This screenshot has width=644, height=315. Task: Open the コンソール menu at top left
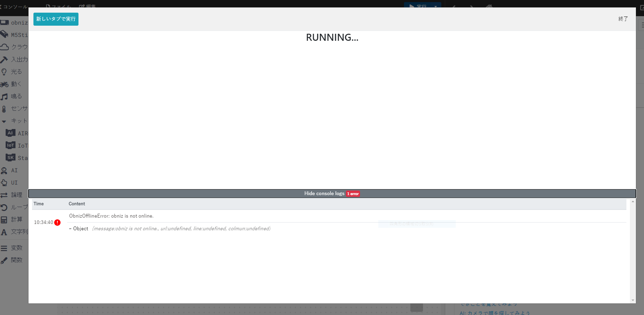tap(14, 7)
